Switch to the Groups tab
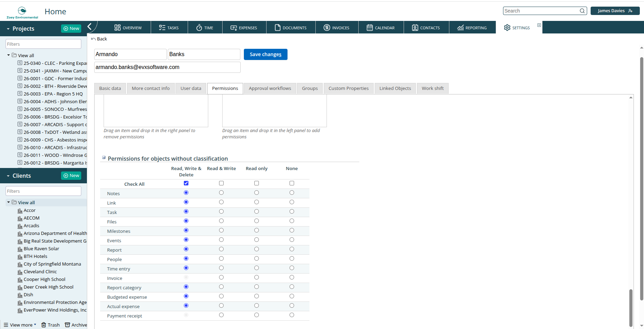This screenshot has height=329, width=644. [x=310, y=89]
